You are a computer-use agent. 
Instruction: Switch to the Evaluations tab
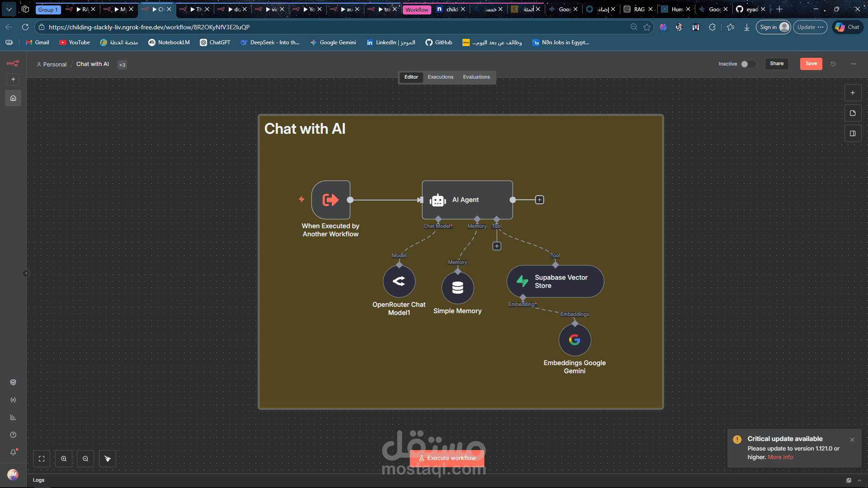point(476,77)
